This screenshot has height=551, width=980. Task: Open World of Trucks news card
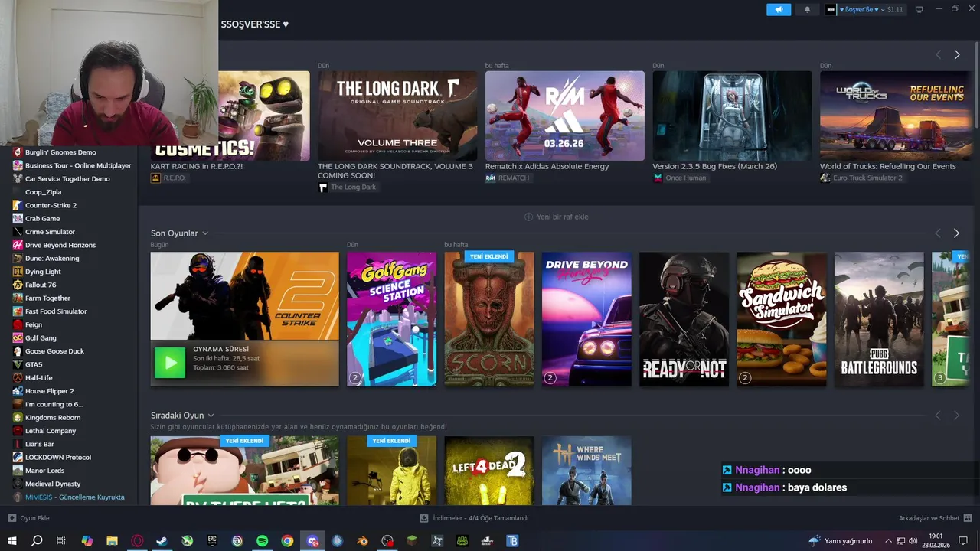pos(894,116)
